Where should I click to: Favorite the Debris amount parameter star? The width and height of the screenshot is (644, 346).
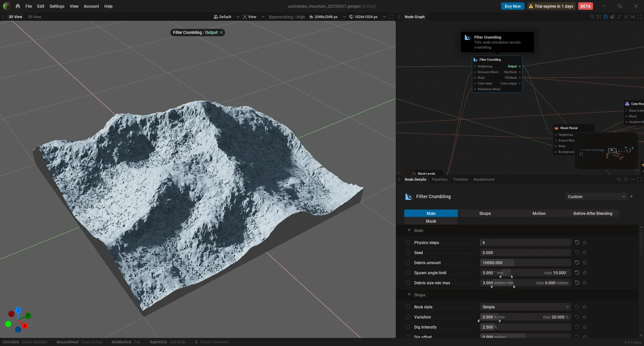point(585,263)
